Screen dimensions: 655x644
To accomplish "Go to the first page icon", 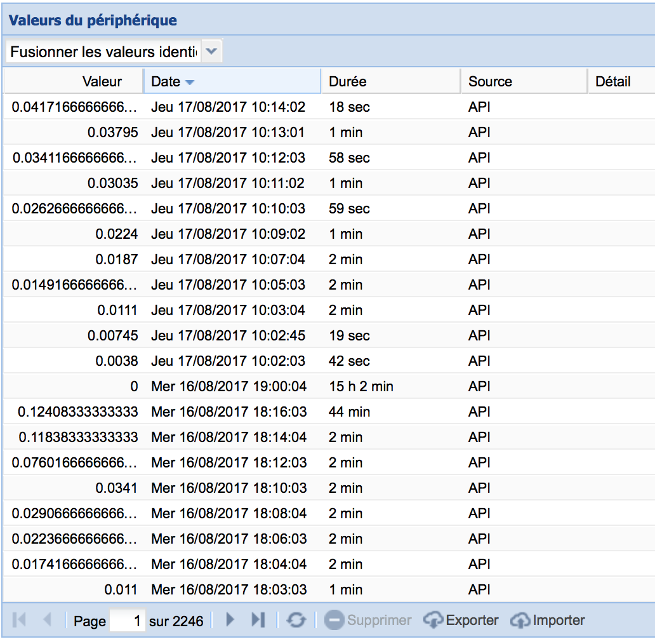I will tap(20, 620).
